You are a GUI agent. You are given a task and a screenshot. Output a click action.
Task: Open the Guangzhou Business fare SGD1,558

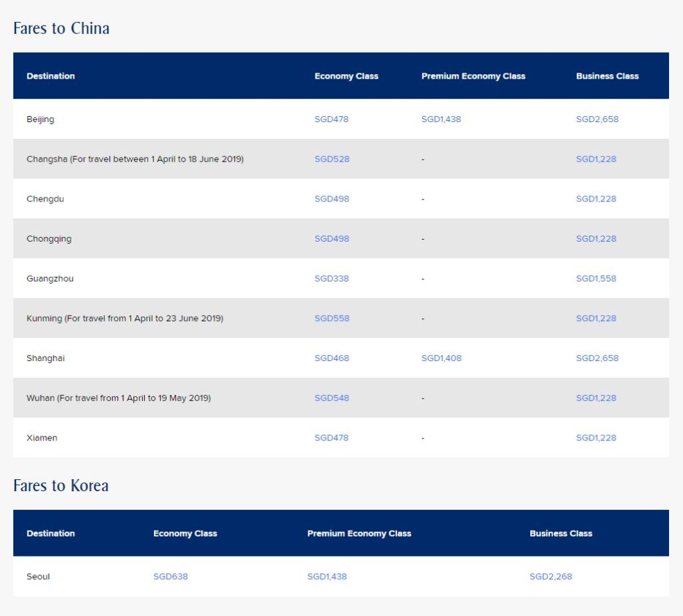coord(596,278)
